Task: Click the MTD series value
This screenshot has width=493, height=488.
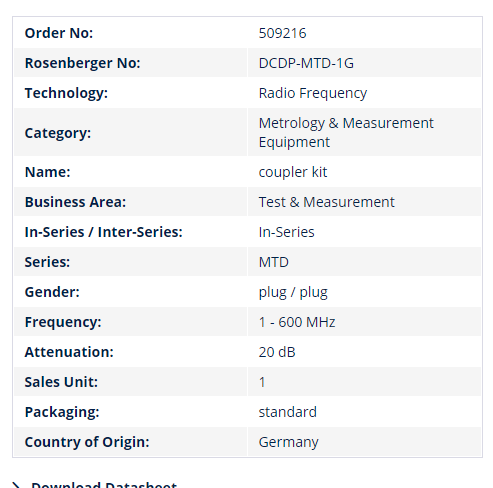Action: tap(273, 262)
